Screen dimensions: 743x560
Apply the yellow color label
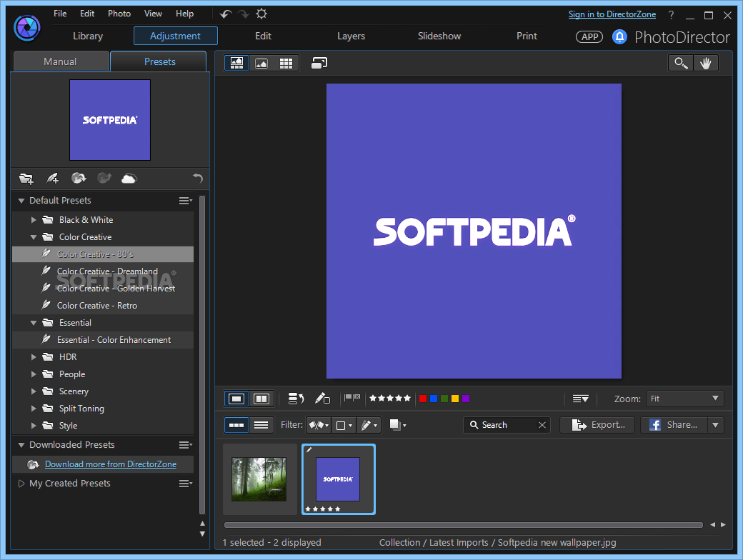(x=455, y=399)
